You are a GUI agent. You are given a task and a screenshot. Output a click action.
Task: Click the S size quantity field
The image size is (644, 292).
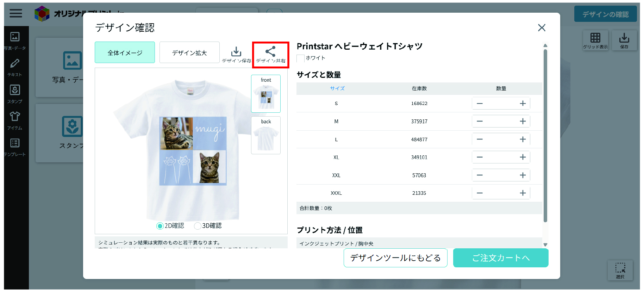pyautogui.click(x=501, y=104)
